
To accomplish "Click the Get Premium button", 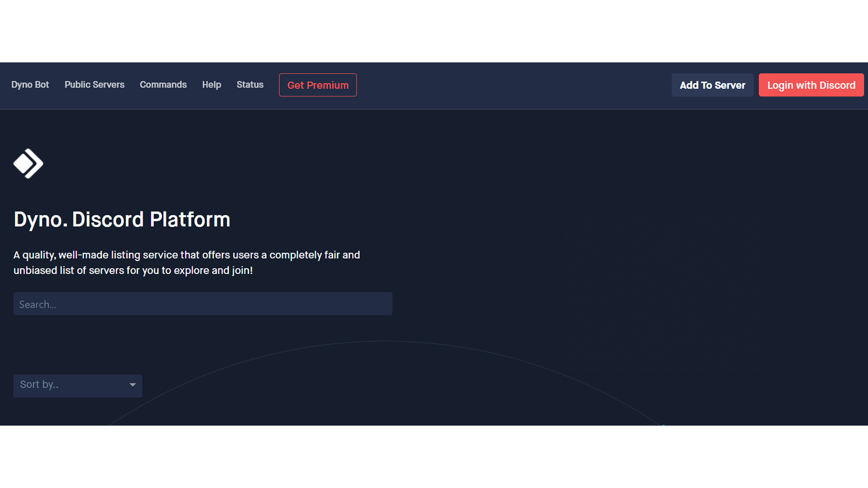I will coord(318,85).
